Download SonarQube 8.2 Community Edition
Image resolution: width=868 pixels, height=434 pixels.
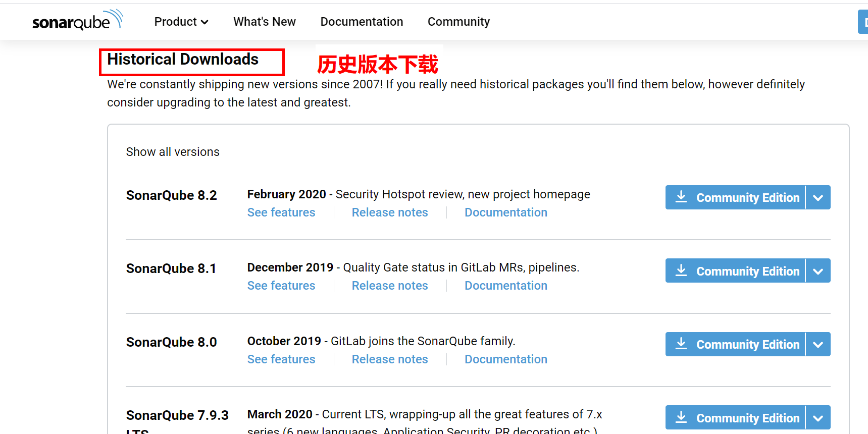[735, 197]
